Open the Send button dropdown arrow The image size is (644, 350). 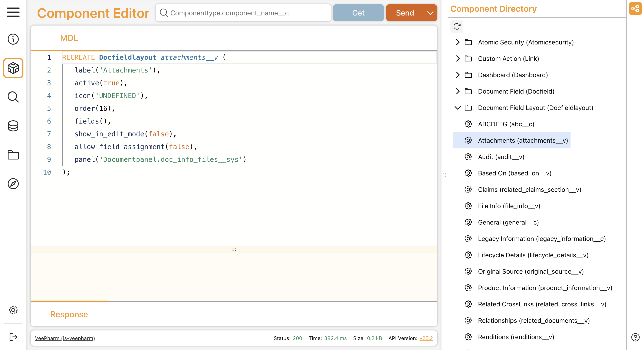(x=430, y=13)
